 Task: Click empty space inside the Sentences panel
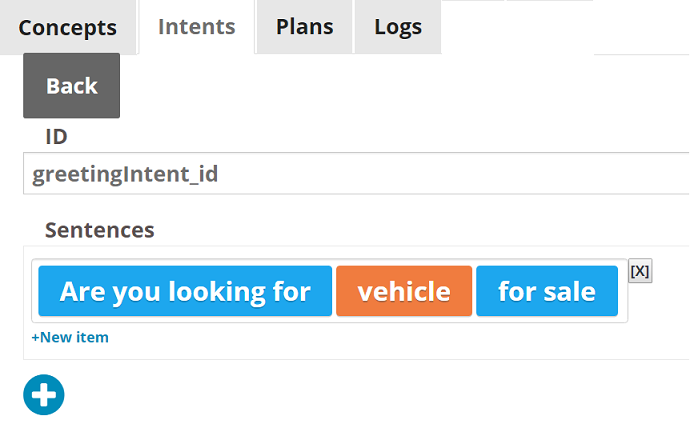coord(396,343)
